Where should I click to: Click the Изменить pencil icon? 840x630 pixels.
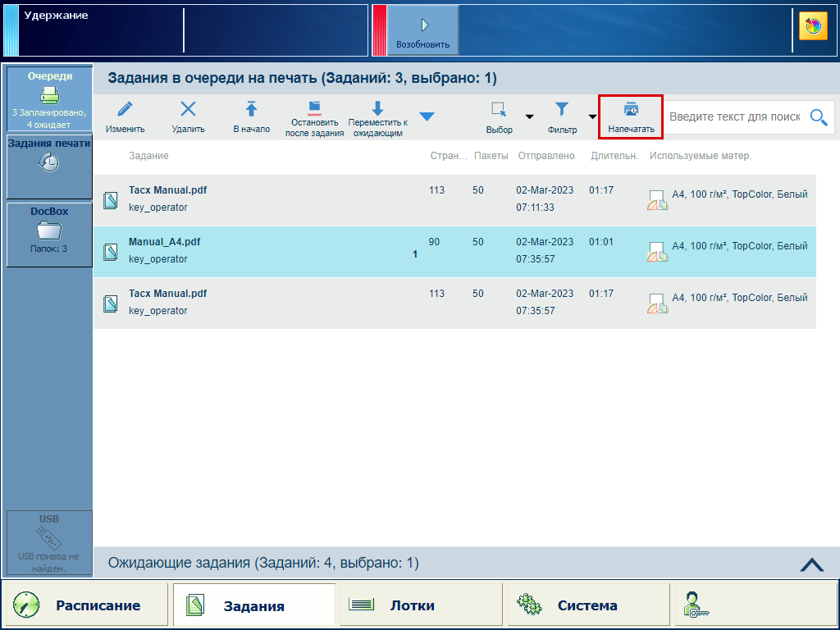click(x=125, y=109)
